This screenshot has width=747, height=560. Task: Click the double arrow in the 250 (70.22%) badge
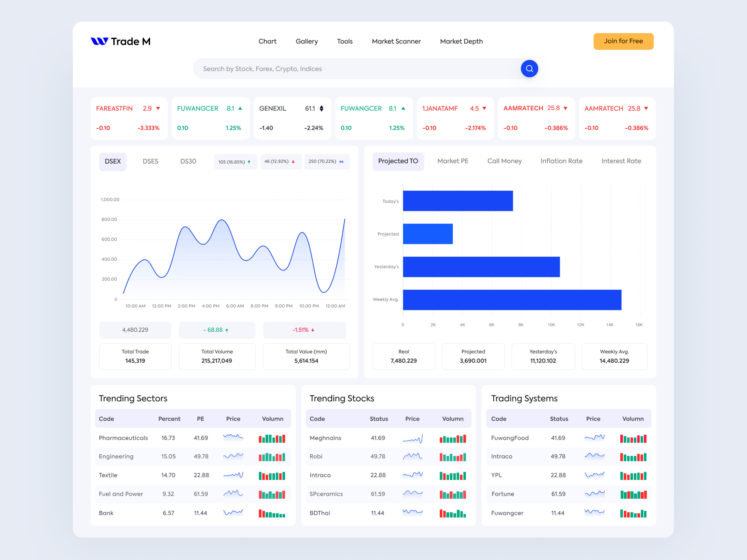click(x=342, y=162)
